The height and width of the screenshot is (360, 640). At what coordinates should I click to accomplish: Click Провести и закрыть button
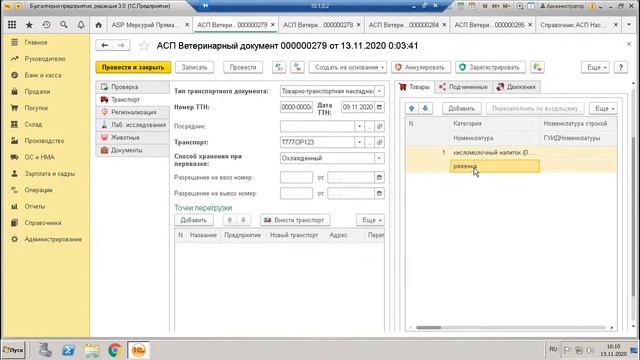tap(133, 67)
